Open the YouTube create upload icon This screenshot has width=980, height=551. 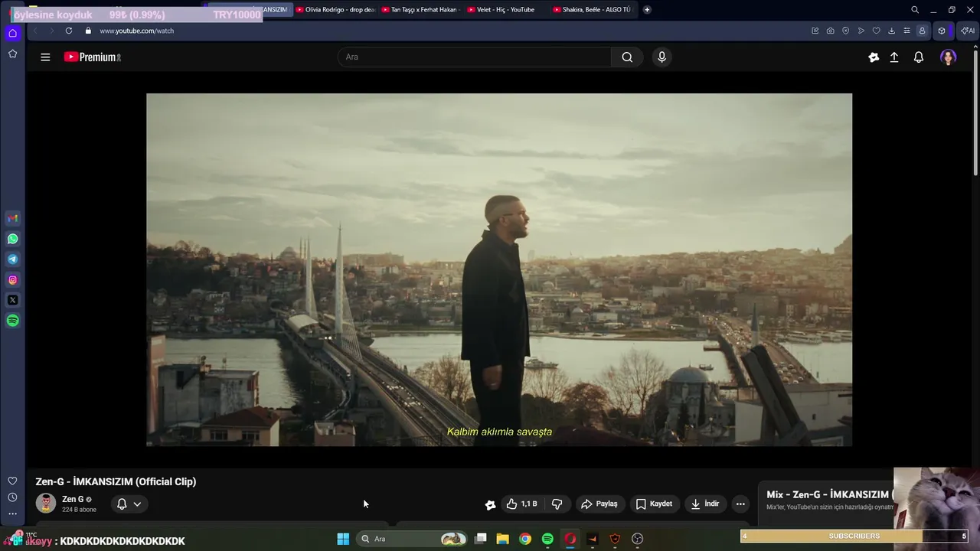click(894, 57)
